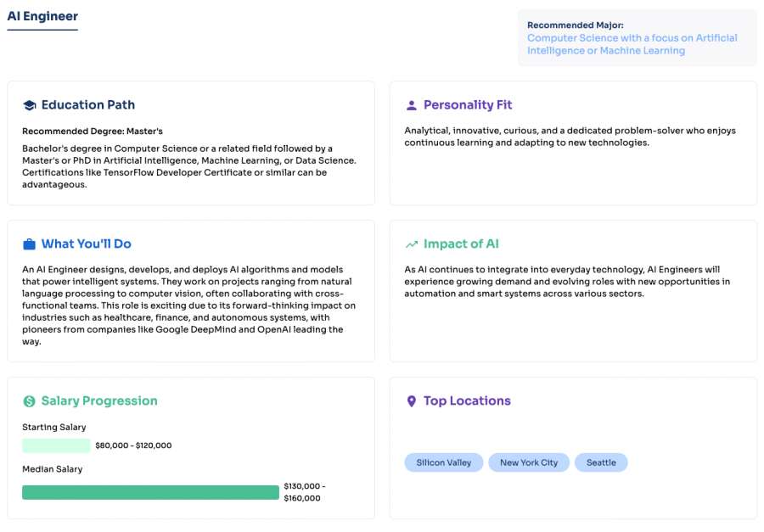Click the Personality Fit heading text
This screenshot has height=532, width=764.
[468, 105]
